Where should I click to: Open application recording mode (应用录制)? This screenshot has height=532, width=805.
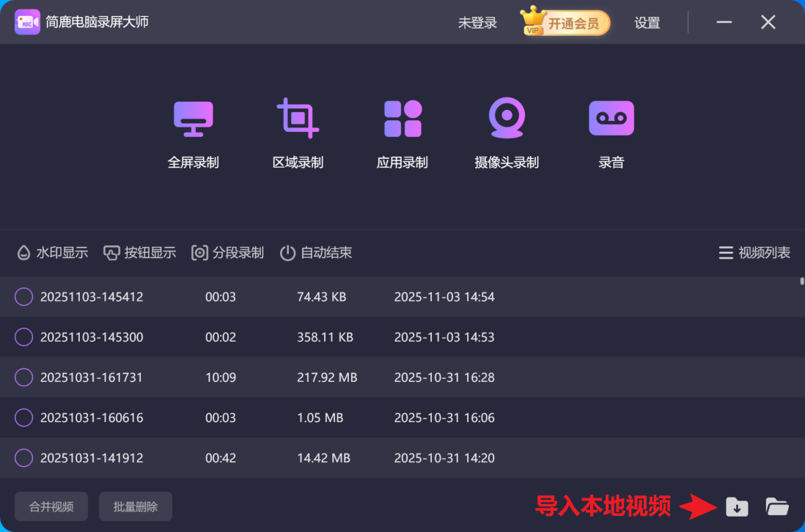pyautogui.click(x=402, y=119)
